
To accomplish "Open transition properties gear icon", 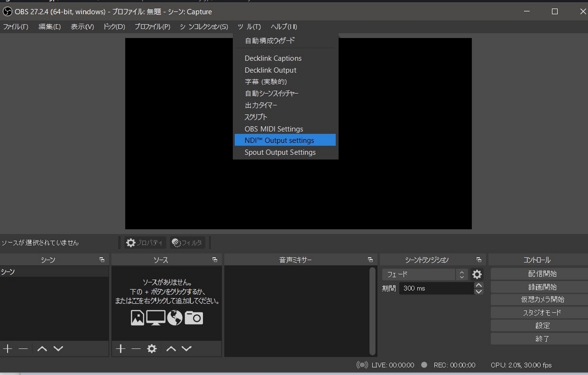I will pos(477,275).
